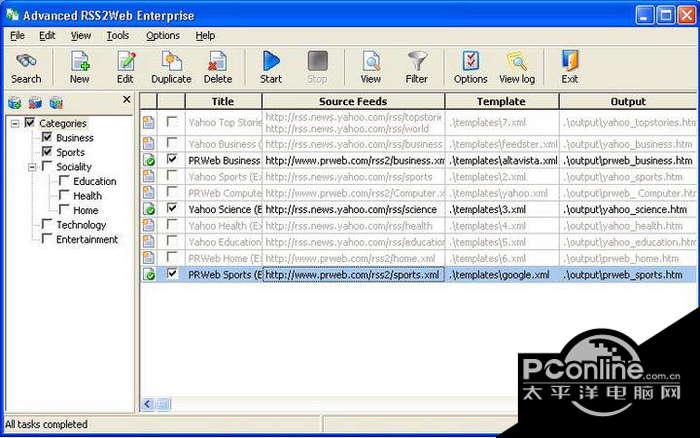The height and width of the screenshot is (438, 700).
Task: Select the prweb_business.htm output cell
Action: tap(628, 160)
